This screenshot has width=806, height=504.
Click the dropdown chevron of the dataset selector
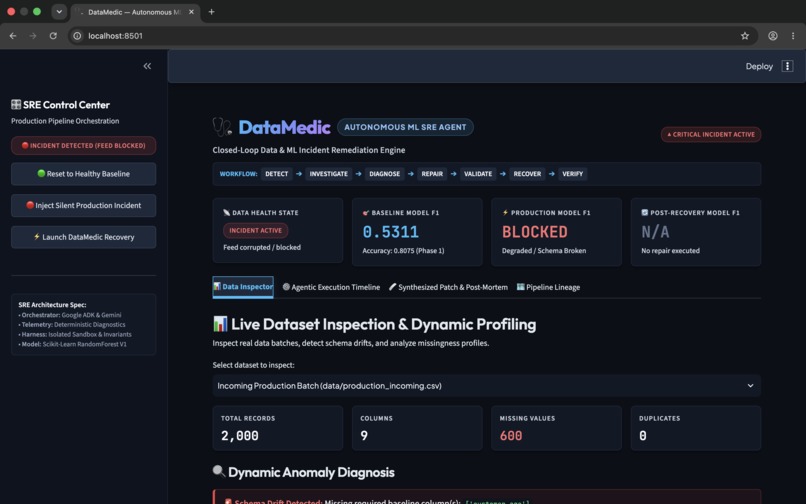(x=750, y=386)
